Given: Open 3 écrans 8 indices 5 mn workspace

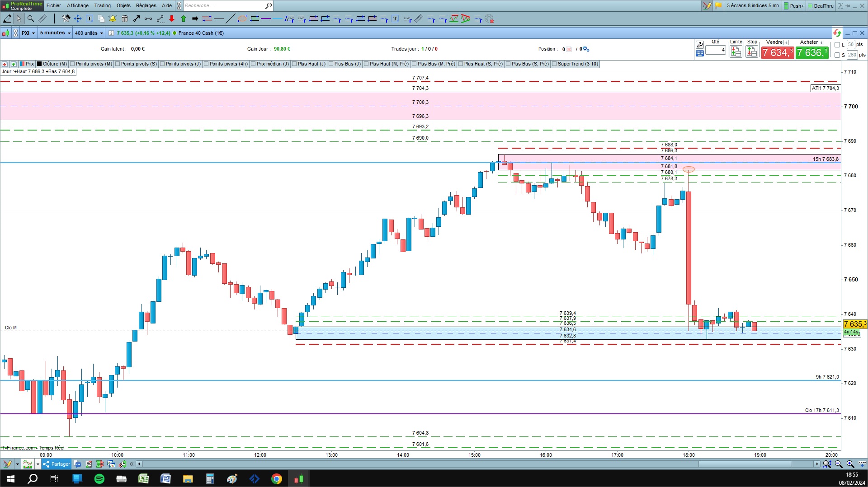Looking at the screenshot, I should 753,6.
